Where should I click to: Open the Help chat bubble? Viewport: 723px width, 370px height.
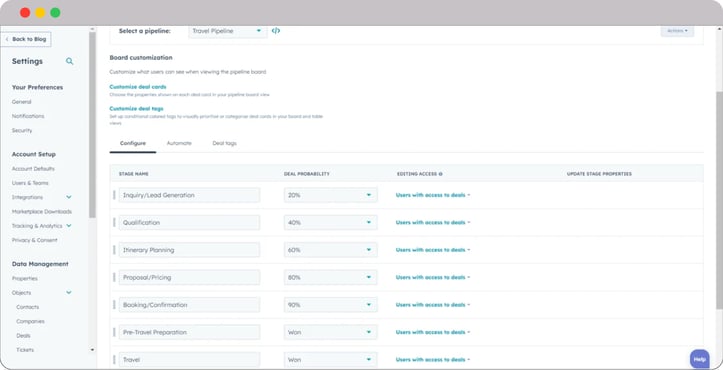pos(699,359)
